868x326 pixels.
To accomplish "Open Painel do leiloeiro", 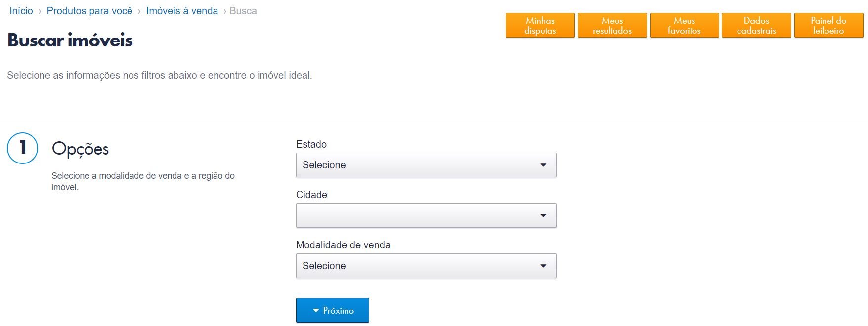I will pos(828,25).
